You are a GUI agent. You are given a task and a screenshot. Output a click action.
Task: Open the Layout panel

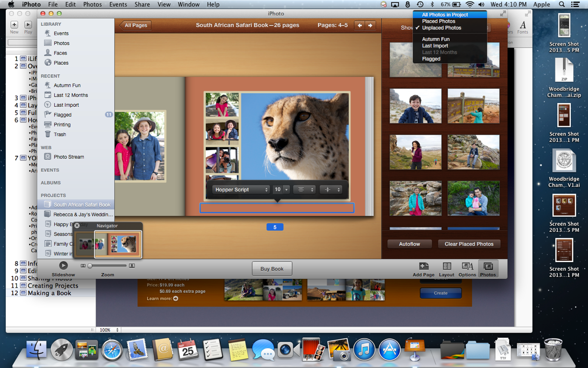(x=447, y=269)
